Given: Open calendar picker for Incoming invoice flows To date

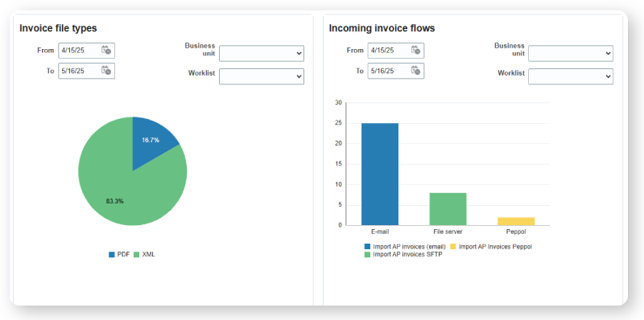Looking at the screenshot, I should (x=415, y=71).
